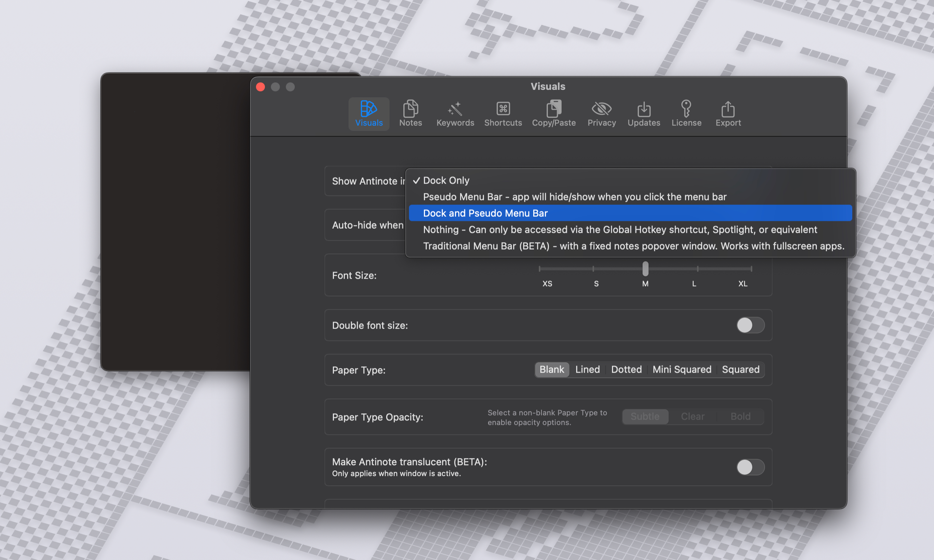Select Dock Only in the menu
Image resolution: width=934 pixels, height=560 pixels.
coord(446,180)
